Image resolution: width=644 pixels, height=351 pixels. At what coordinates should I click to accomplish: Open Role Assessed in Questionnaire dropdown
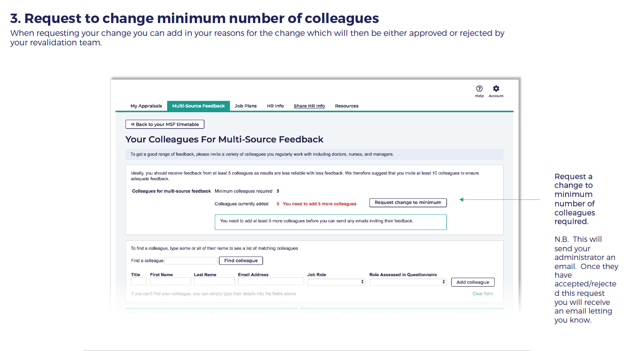pos(408,282)
